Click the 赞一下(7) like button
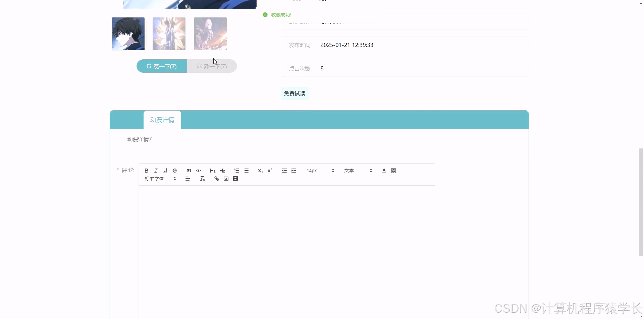Viewport: 644px width, 319px height. tap(161, 66)
